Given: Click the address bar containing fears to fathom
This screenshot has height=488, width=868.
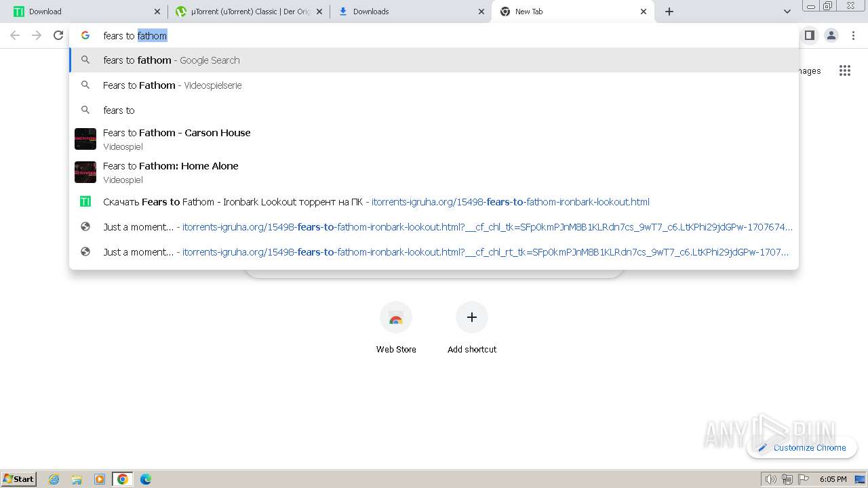Looking at the screenshot, I should 434,35.
